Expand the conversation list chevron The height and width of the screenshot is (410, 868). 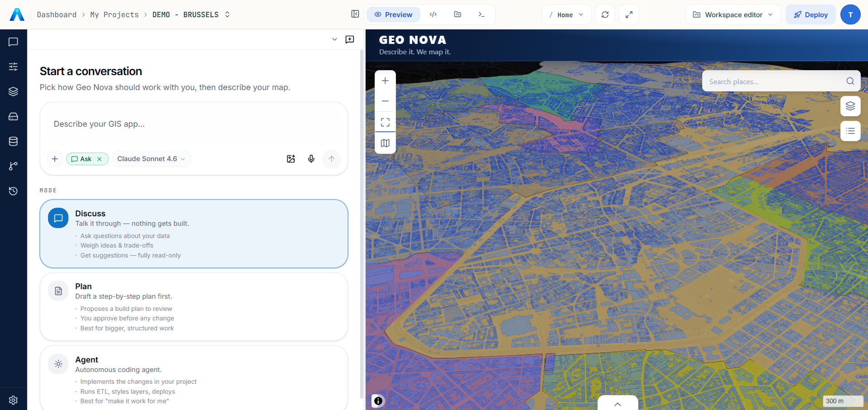coord(334,39)
